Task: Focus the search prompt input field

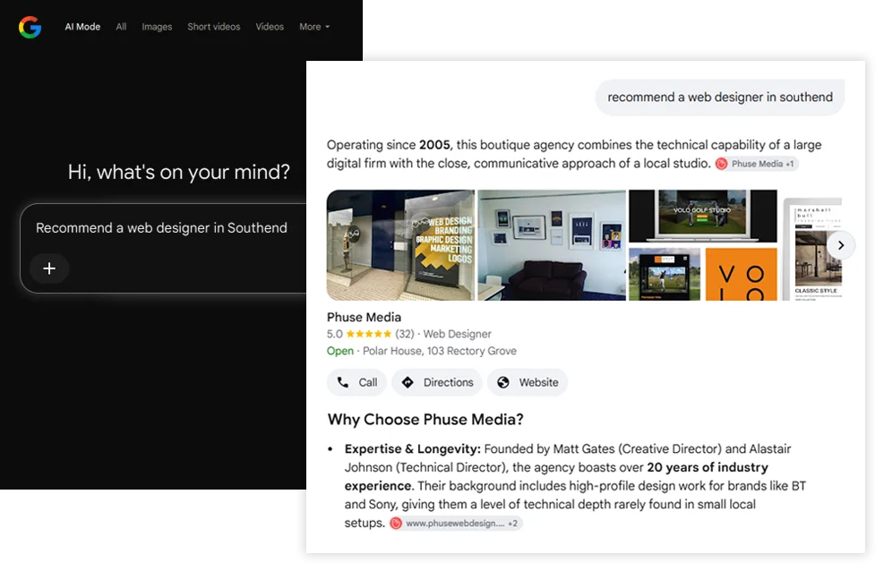Action: coord(164,248)
